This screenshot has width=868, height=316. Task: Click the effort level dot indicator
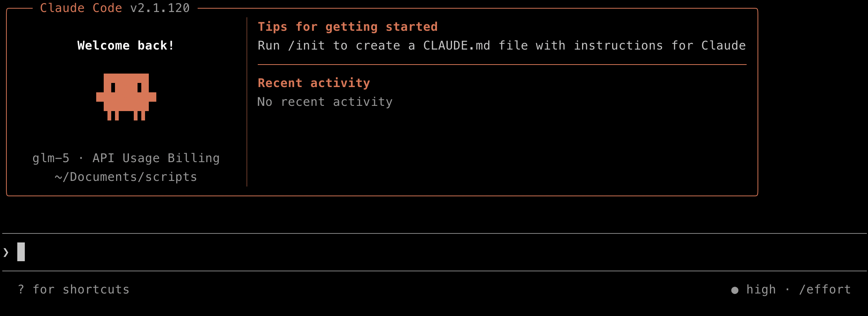point(735,290)
